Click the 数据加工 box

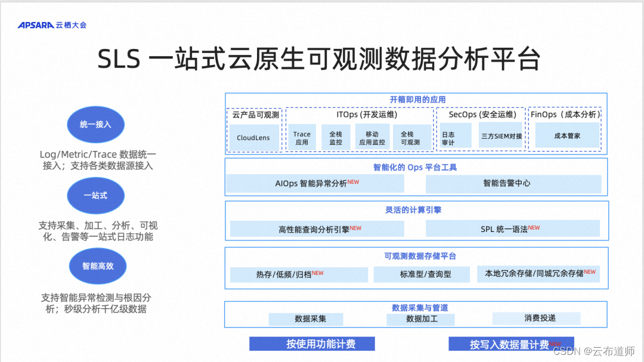coord(420,319)
